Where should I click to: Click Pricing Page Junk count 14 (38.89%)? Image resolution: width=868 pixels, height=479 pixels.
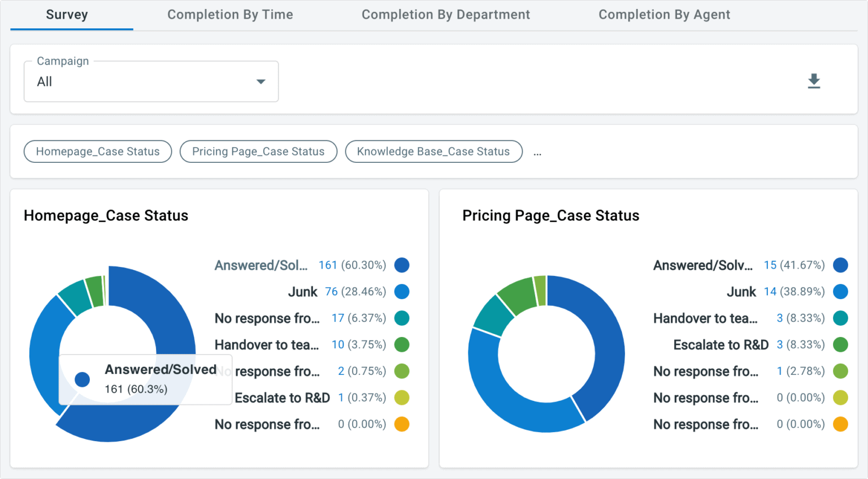(794, 292)
